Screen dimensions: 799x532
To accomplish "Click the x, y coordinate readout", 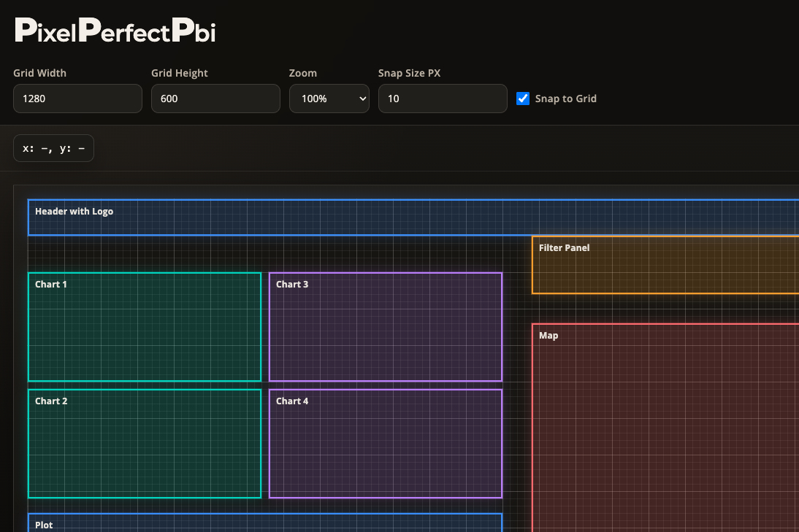I will pyautogui.click(x=53, y=148).
